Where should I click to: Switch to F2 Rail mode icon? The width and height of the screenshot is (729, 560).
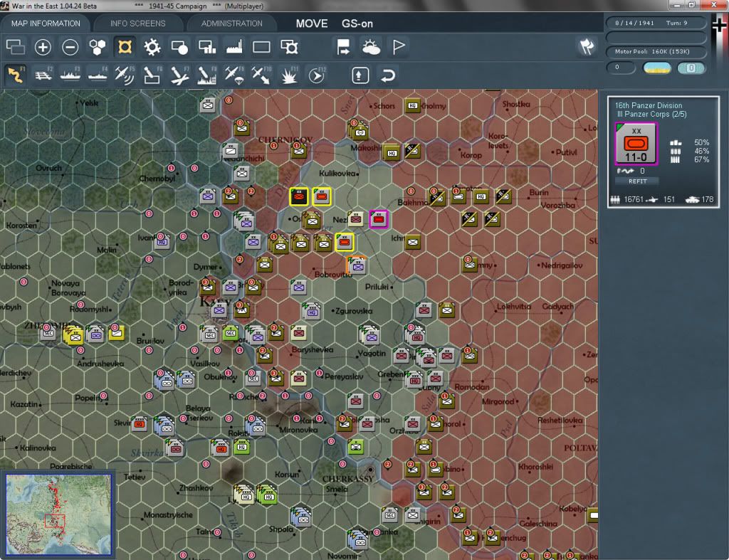point(43,75)
